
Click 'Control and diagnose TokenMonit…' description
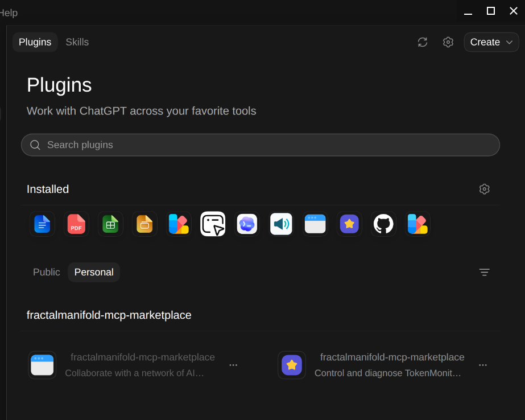(x=388, y=373)
